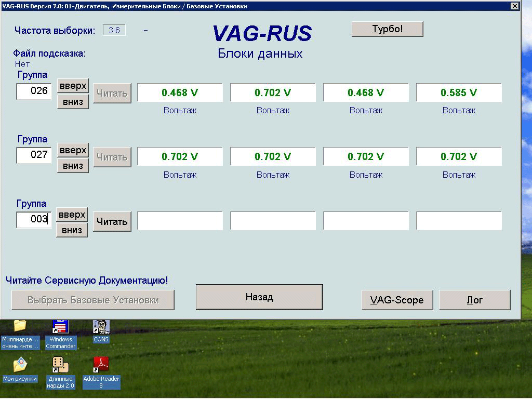Increase group 026 with вверх button
This screenshot has height=399, width=532.
(x=73, y=86)
